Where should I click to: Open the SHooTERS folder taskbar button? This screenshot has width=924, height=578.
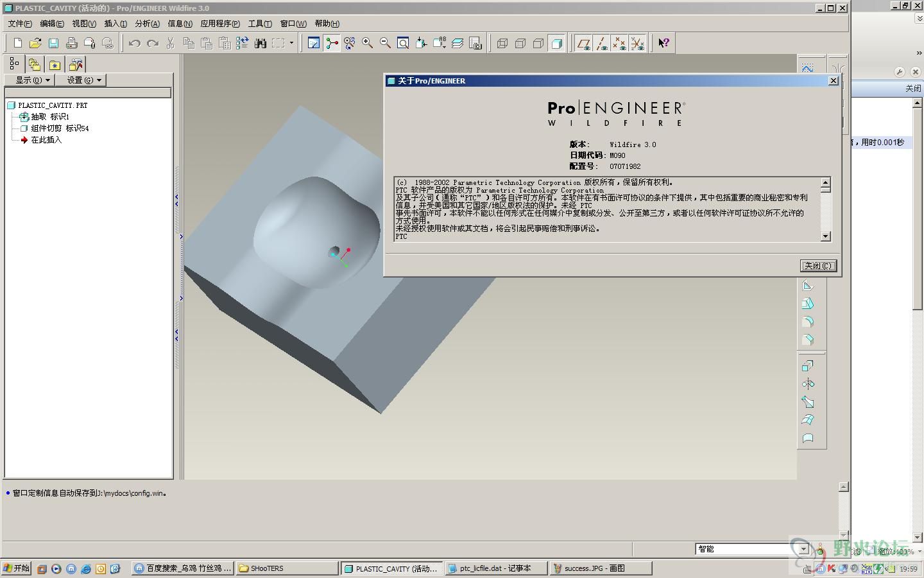287,568
